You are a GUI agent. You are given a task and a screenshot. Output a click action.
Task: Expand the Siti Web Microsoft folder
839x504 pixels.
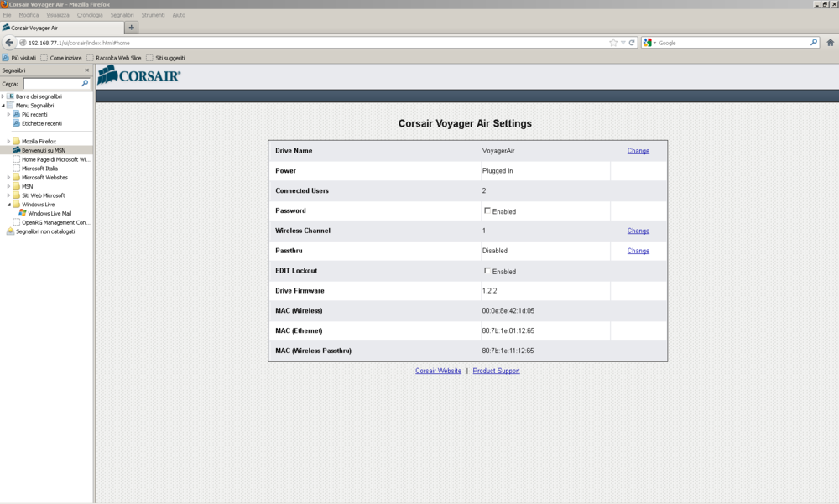pos(8,195)
